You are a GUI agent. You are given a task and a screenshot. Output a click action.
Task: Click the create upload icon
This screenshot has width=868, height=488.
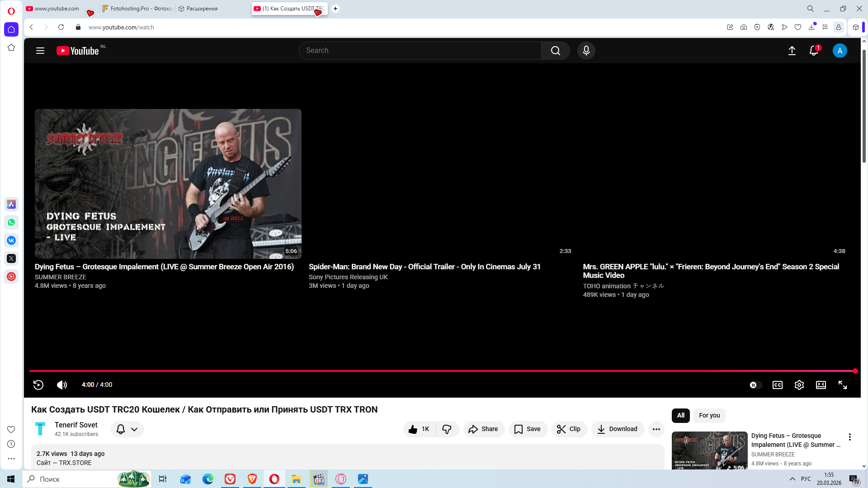pyautogui.click(x=792, y=51)
